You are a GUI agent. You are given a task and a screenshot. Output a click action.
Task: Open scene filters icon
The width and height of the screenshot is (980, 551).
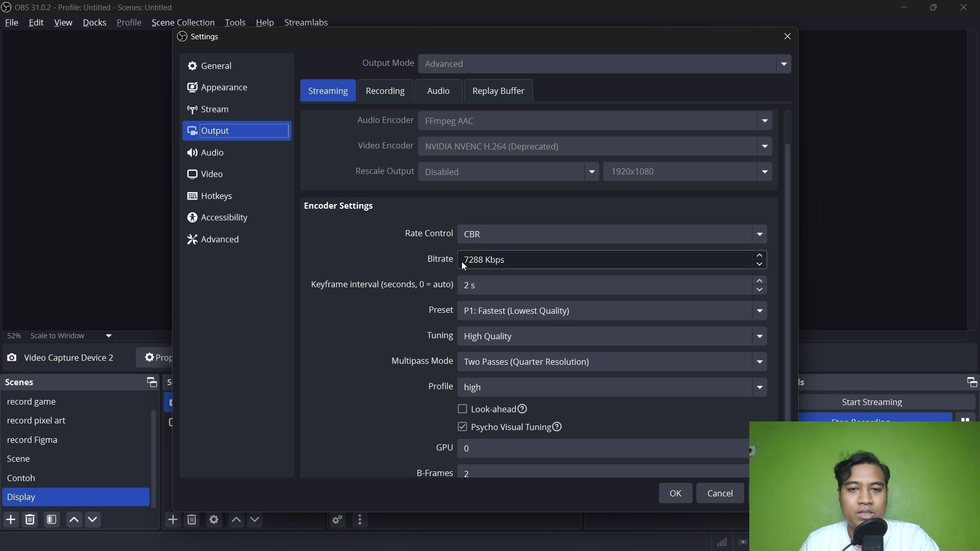click(x=52, y=520)
